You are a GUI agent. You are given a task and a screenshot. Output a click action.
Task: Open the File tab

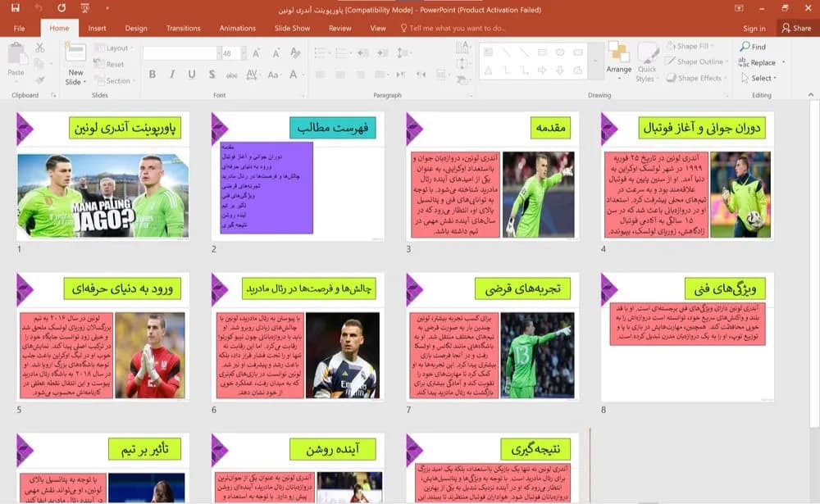pyautogui.click(x=19, y=28)
